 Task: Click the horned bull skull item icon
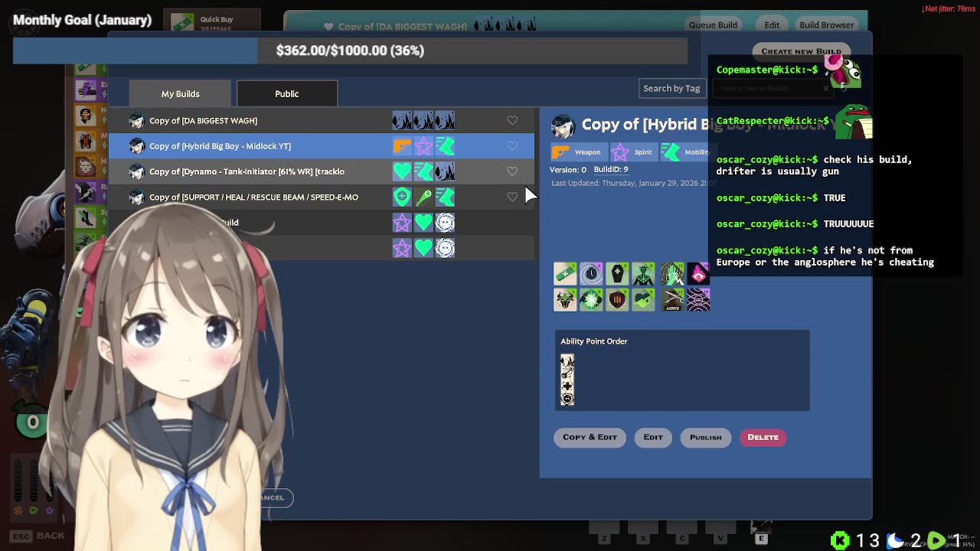coord(565,299)
